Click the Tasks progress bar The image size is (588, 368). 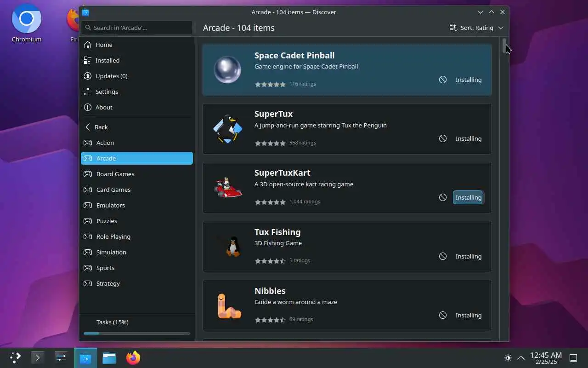click(x=137, y=333)
